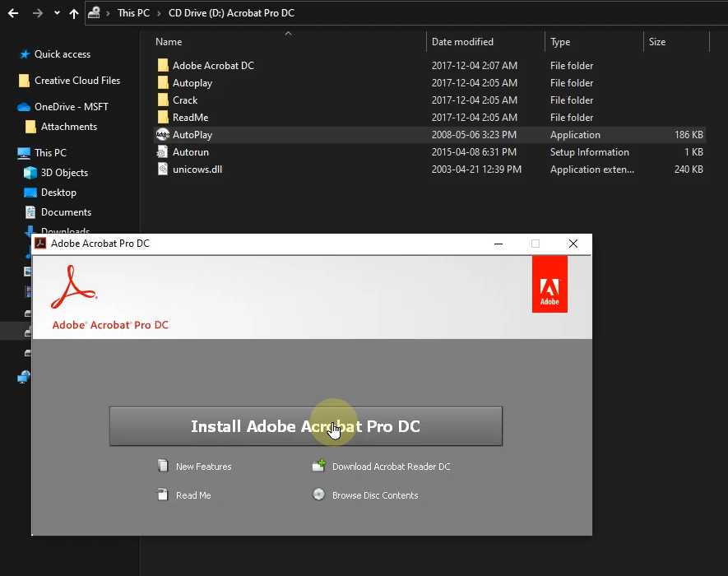Close the Adobe Acrobat Pro DC dialog
Screen dimensions: 728x576
pyautogui.click(x=573, y=244)
